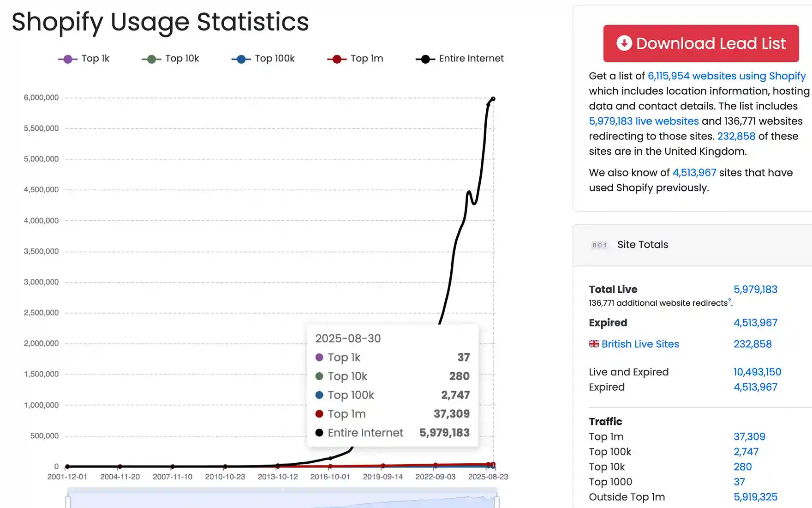This screenshot has width=812, height=508.
Task: Toggle the Top 1k legend series
Action: click(x=84, y=59)
